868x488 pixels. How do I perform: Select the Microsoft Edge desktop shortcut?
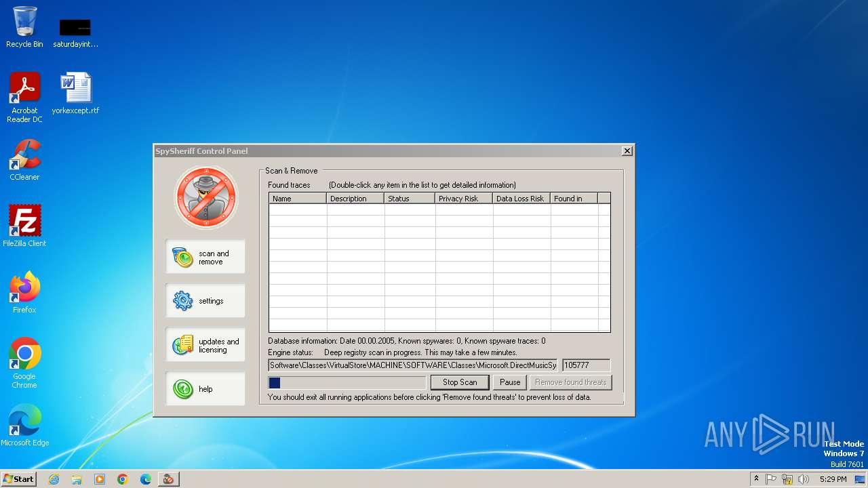pos(24,425)
